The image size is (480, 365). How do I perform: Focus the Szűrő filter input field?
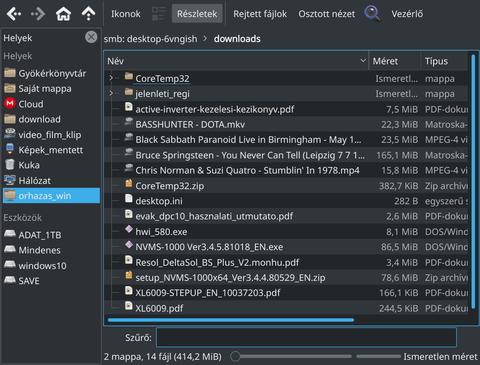click(x=306, y=337)
